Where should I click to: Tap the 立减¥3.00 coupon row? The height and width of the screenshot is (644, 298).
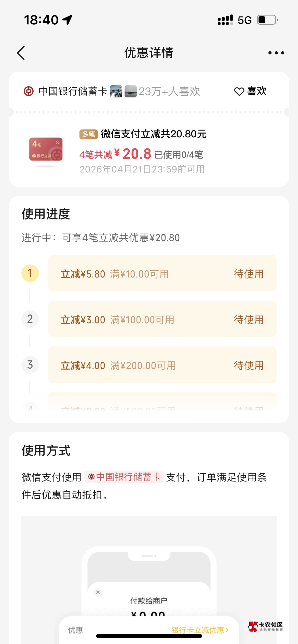162,319
